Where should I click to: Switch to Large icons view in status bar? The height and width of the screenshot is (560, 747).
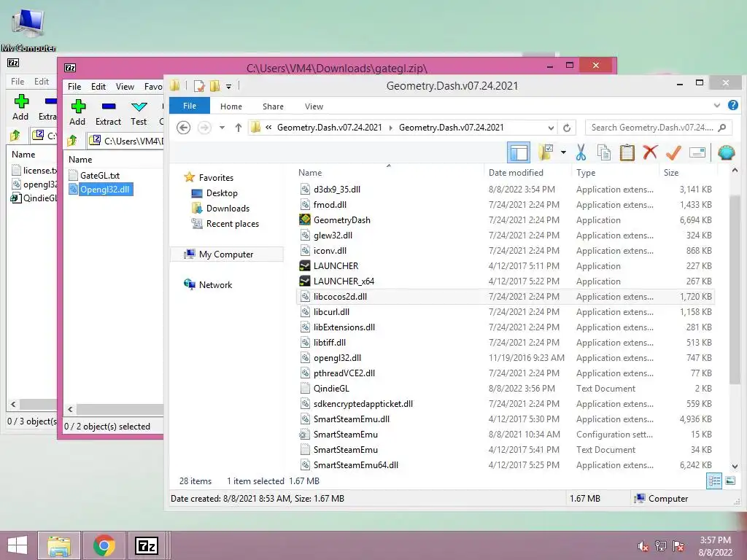pyautogui.click(x=730, y=481)
